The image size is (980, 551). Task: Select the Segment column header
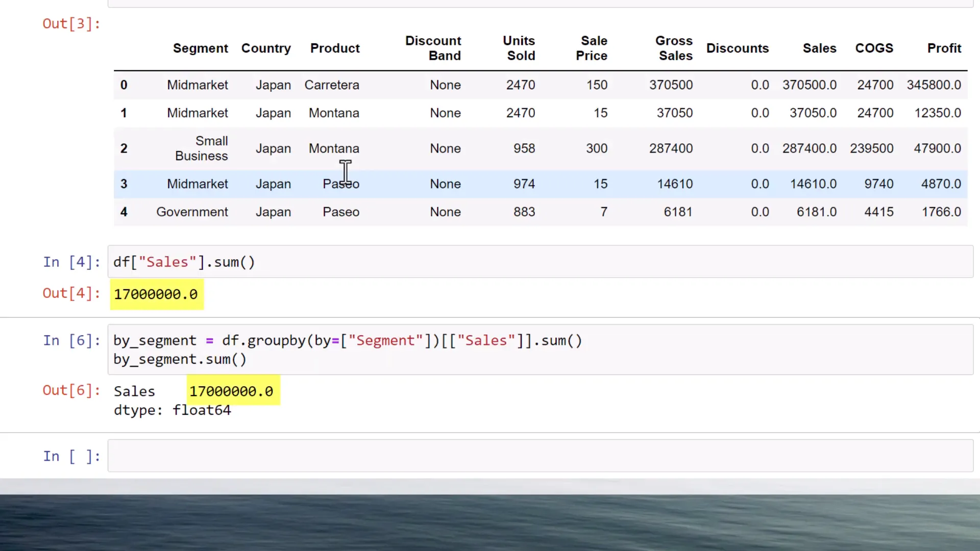[200, 48]
